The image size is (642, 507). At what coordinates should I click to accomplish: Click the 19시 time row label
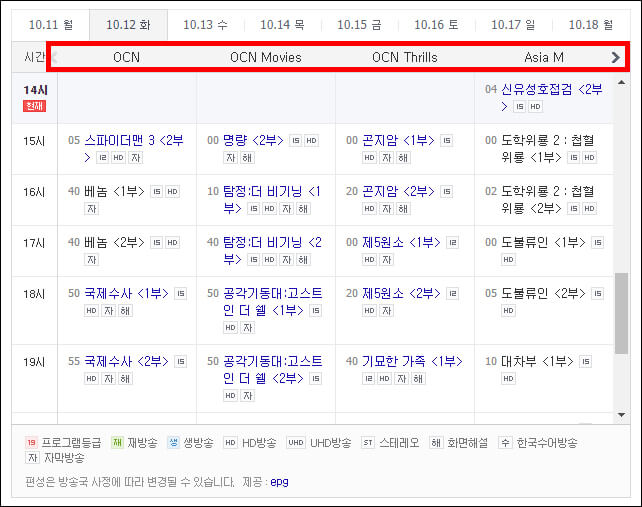click(x=34, y=362)
